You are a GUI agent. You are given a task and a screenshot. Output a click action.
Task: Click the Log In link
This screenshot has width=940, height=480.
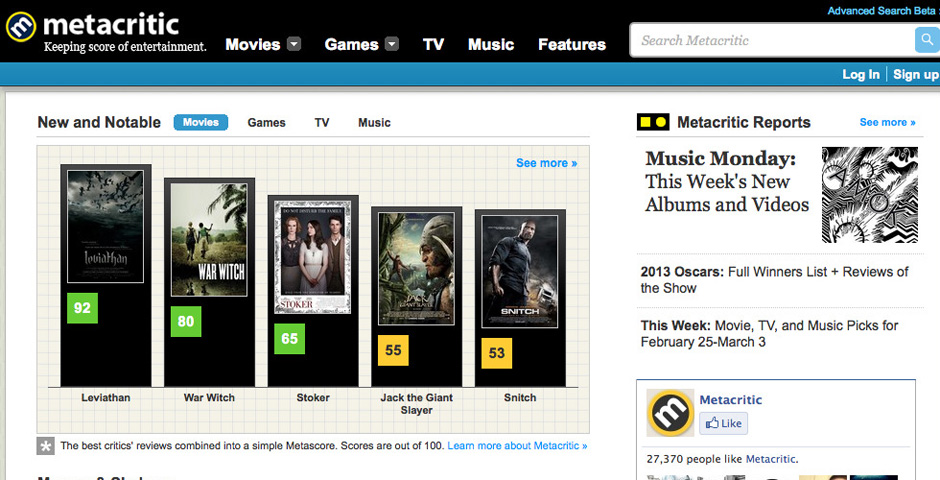click(x=861, y=74)
